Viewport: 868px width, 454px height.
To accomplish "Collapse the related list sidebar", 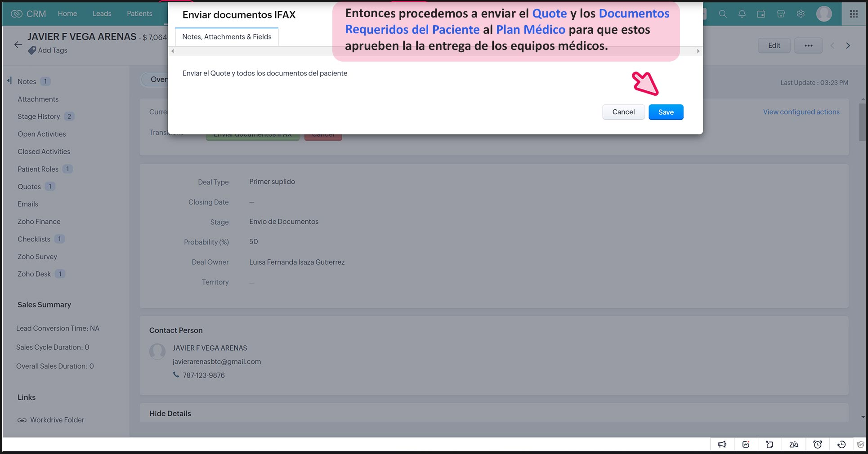I will [9, 81].
